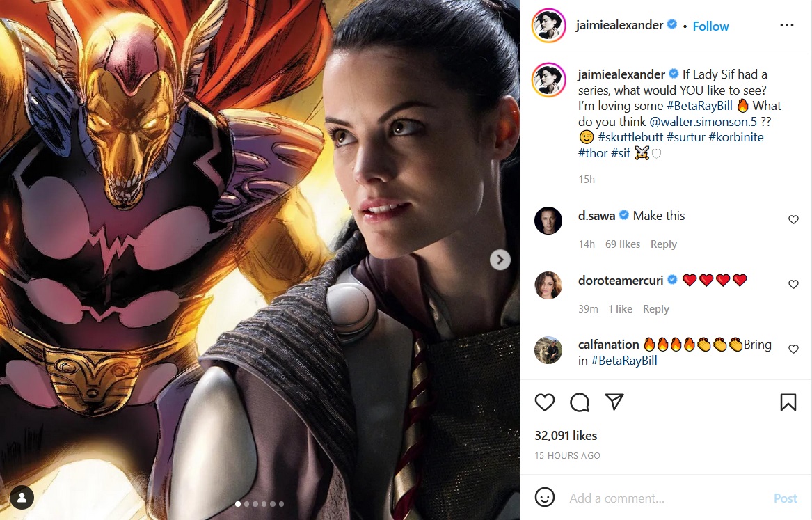Show tagged people icon on photo
The height and width of the screenshot is (520, 812).
point(22,498)
